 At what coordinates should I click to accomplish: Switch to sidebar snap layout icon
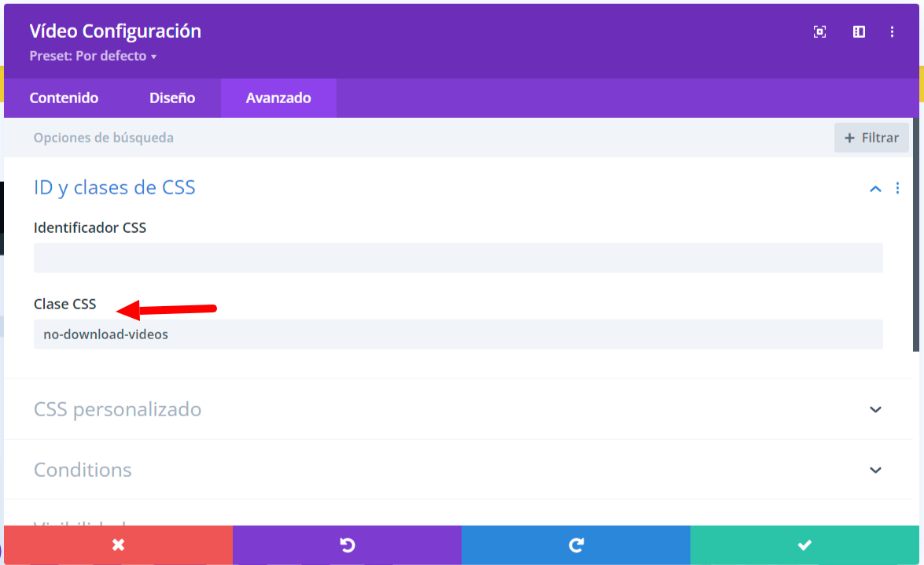point(860,31)
